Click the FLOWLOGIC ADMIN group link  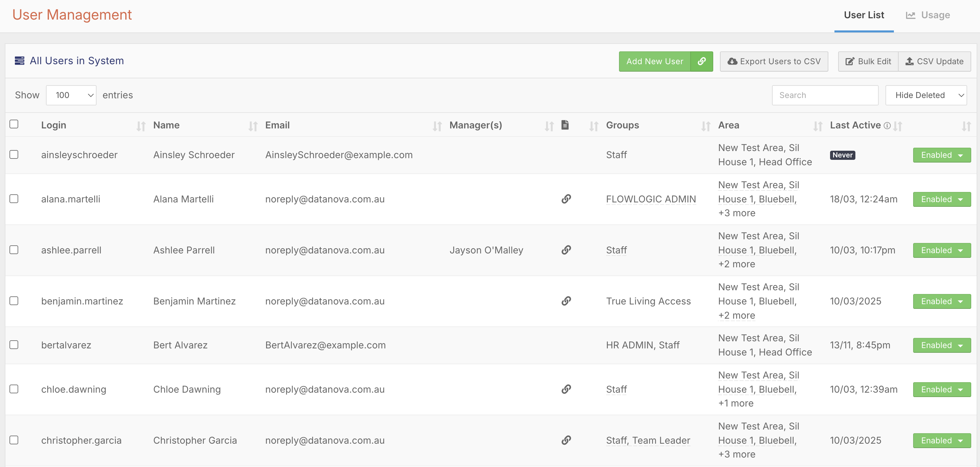coord(650,199)
